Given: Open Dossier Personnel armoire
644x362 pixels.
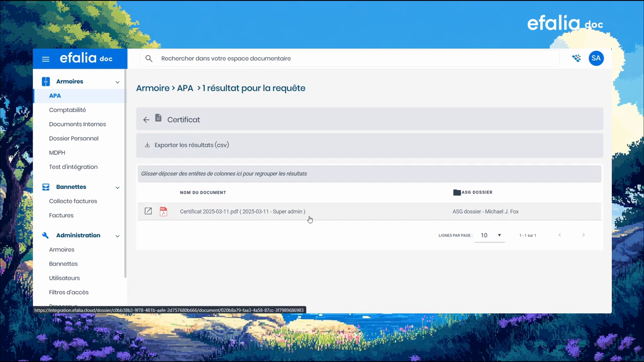Looking at the screenshot, I should click(x=73, y=138).
